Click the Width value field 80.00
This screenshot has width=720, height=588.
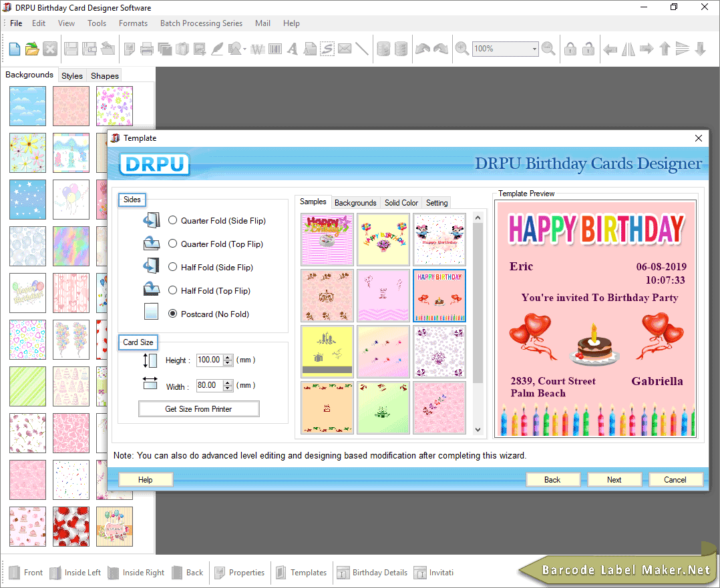[210, 386]
